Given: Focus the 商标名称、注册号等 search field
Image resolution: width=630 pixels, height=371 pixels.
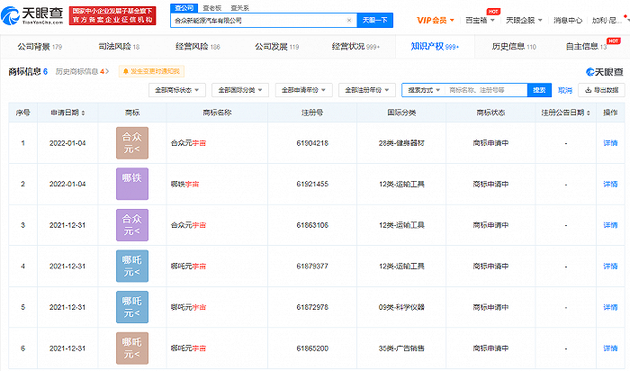Looking at the screenshot, I should click(485, 90).
